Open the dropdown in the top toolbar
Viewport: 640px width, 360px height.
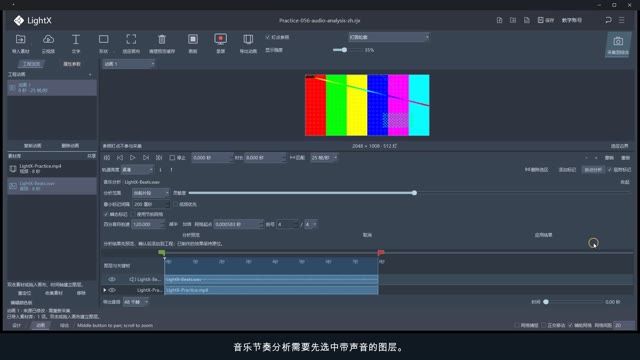click(x=389, y=37)
